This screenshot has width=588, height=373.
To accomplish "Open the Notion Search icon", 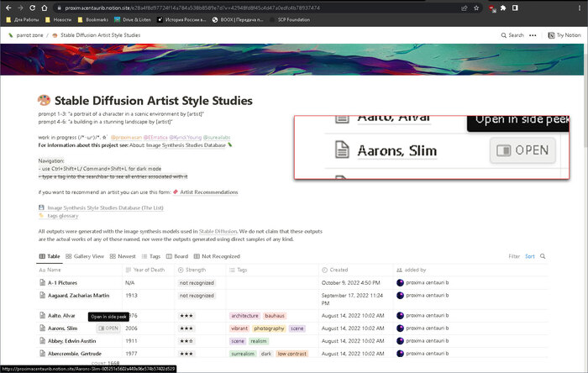I will click(x=512, y=35).
